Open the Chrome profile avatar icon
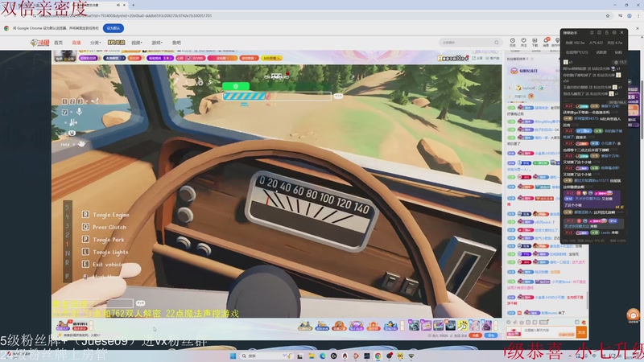The height and width of the screenshot is (362, 644). click(630, 15)
